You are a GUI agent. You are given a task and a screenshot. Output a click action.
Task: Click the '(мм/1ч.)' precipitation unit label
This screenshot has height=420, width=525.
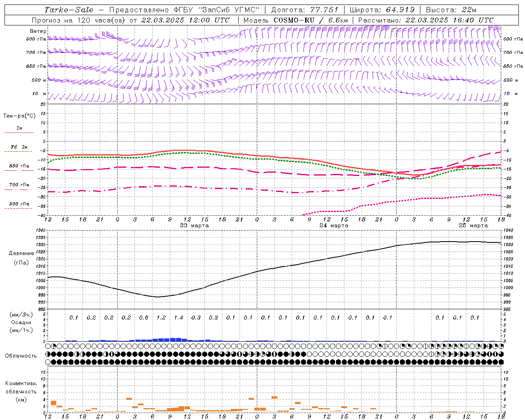21,330
